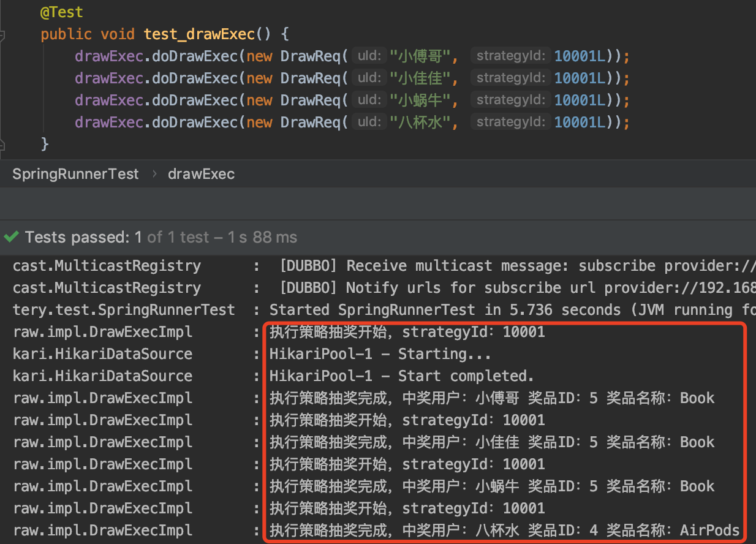This screenshot has height=544, width=756.
Task: Click the green tests passed checkmark icon
Action: (11, 237)
